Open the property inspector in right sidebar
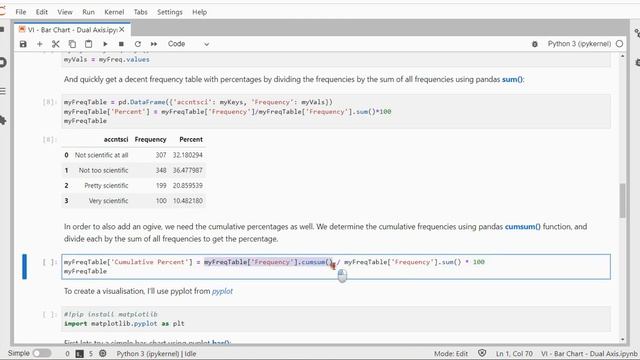This screenshot has width=640, height=360. [637, 33]
